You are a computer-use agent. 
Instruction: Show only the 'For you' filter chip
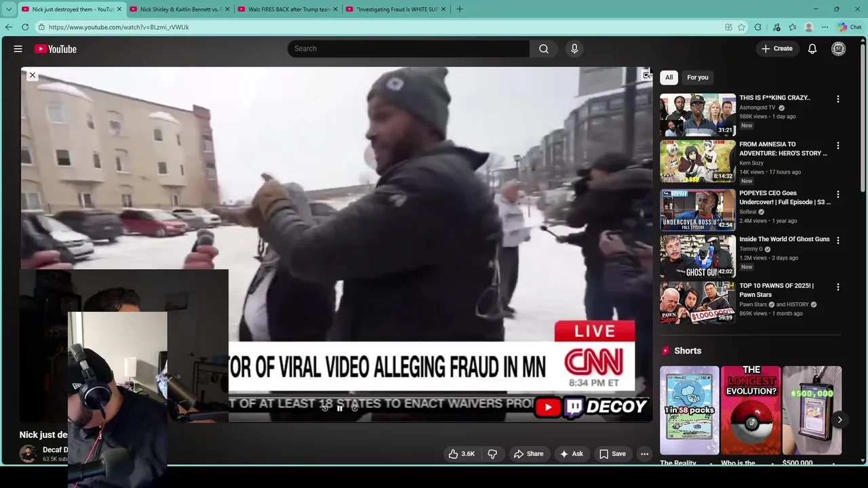point(697,77)
